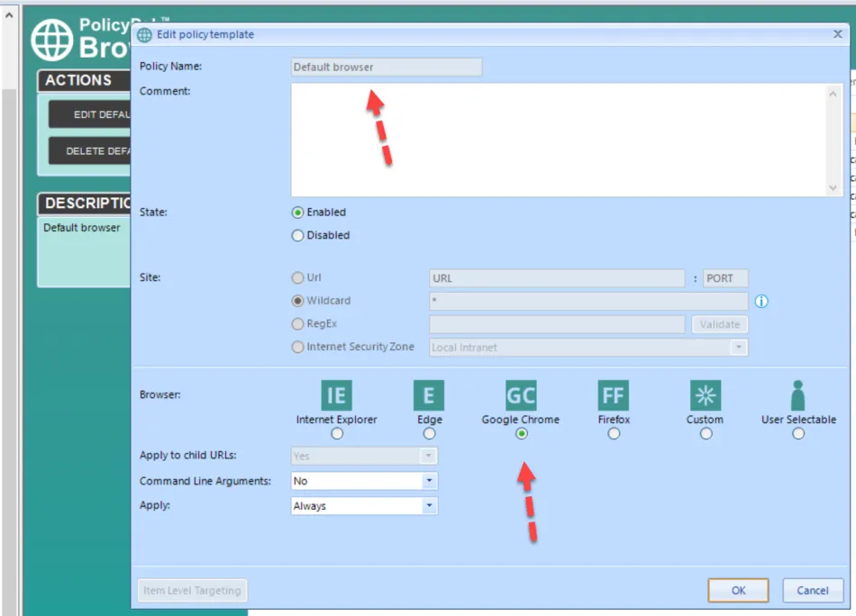Click inside the Comment text area
The width and height of the screenshot is (856, 616).
(559, 140)
